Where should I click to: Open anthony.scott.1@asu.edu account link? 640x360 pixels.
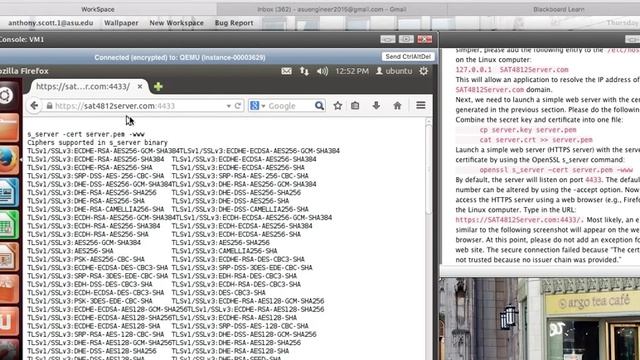51,23
